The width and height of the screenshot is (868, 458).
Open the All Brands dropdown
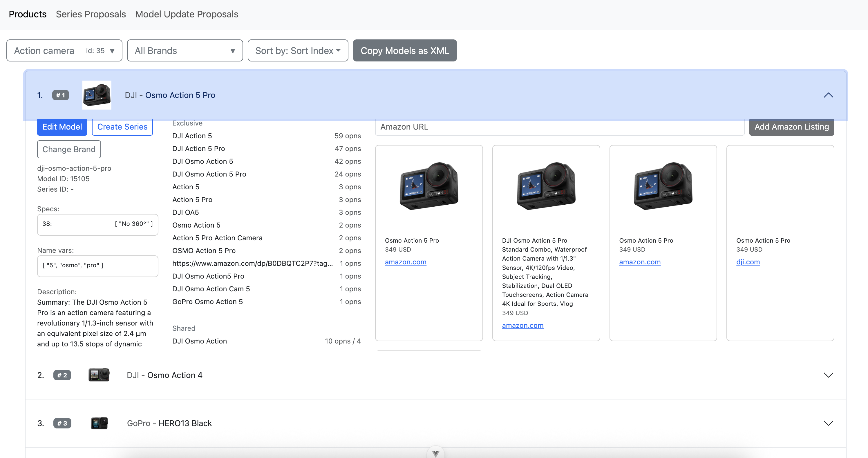pyautogui.click(x=185, y=50)
